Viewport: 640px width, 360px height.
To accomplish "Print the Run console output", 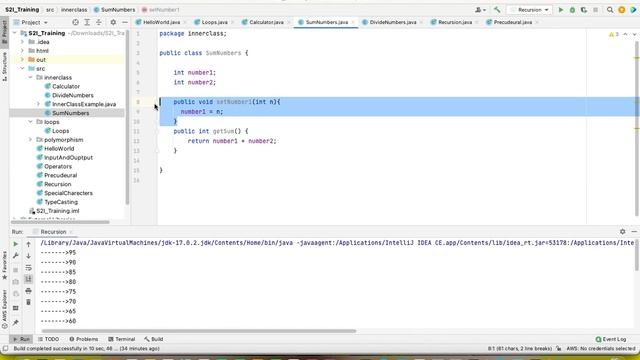I will pos(28,291).
